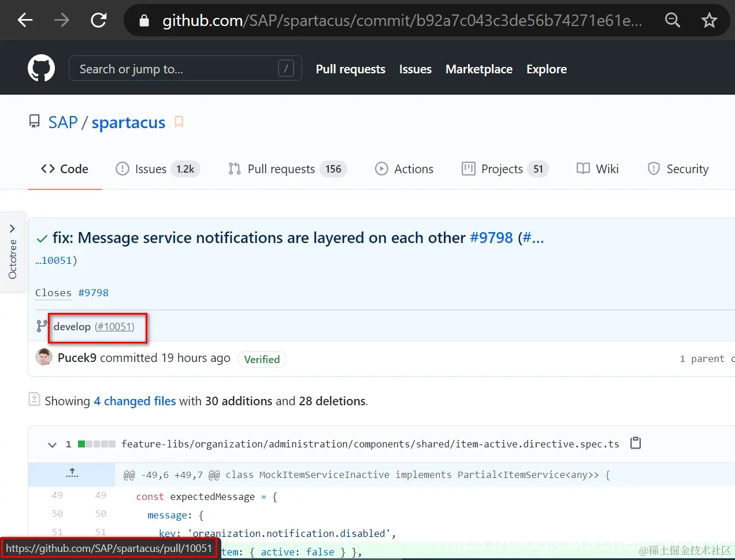
Task: Switch to the Code tab
Action: click(x=65, y=169)
